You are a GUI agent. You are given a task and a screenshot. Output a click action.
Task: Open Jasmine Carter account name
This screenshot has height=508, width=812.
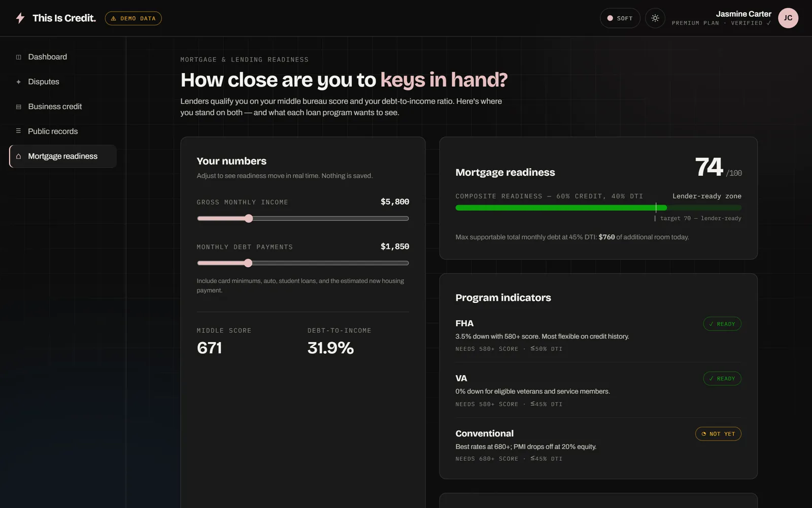coord(743,14)
